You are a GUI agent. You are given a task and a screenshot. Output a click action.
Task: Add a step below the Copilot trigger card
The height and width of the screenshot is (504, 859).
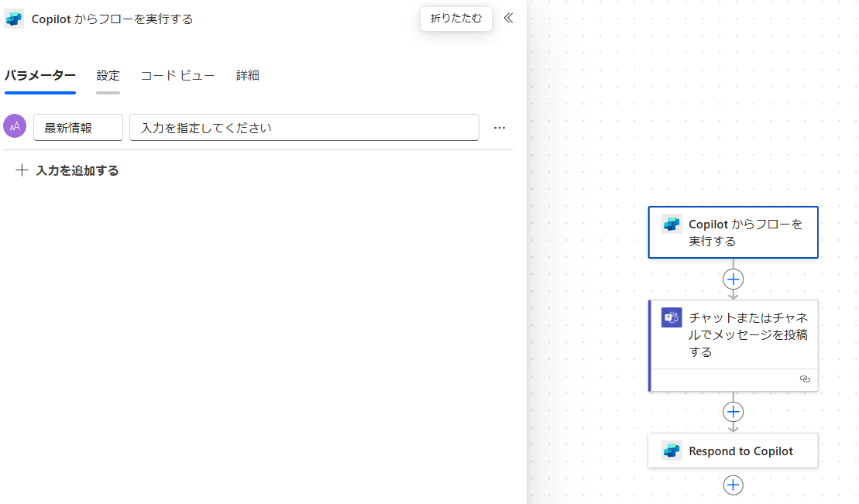(x=733, y=279)
